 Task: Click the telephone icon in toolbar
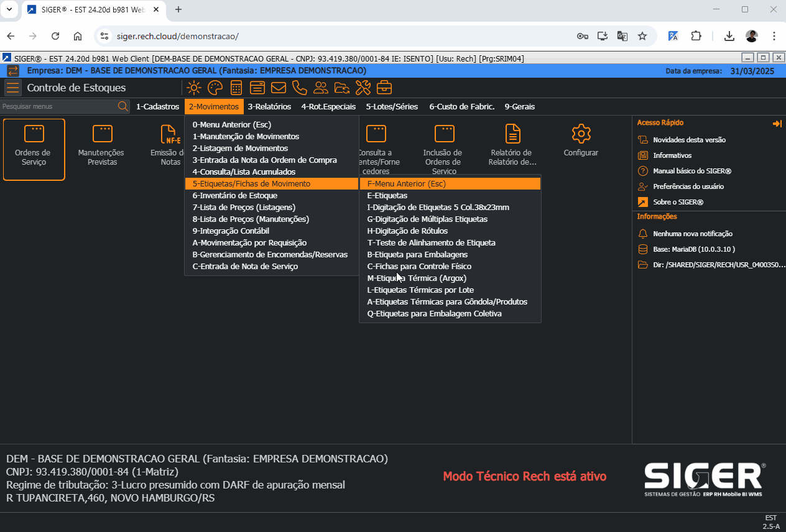(x=300, y=88)
